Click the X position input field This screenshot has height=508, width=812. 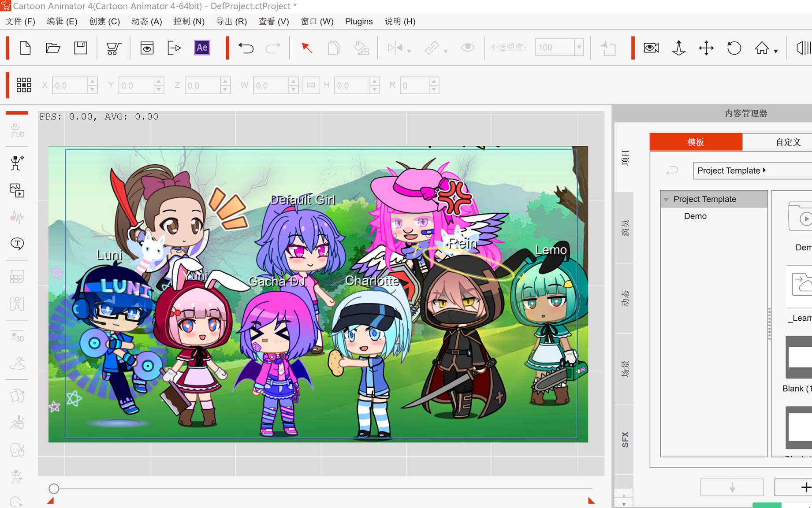(70, 85)
